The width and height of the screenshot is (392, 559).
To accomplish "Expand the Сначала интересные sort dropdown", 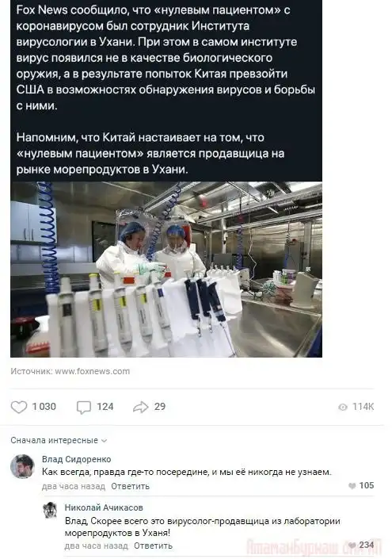I will coord(59,440).
